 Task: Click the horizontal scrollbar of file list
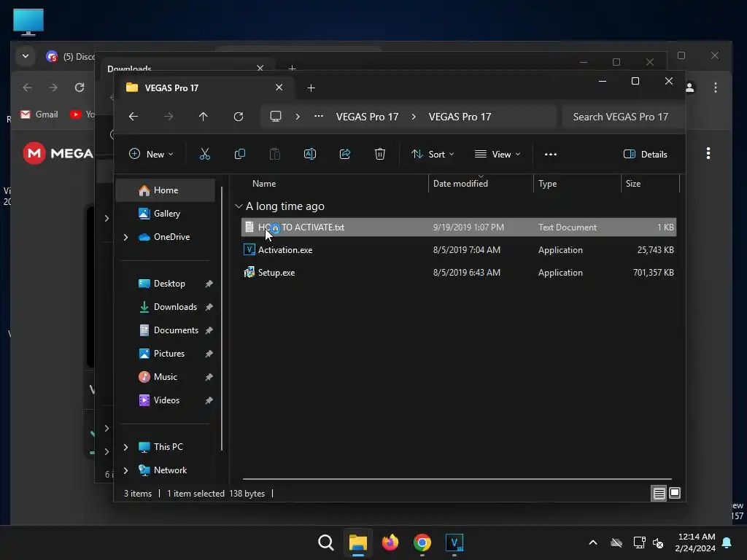pyautogui.click(x=457, y=479)
